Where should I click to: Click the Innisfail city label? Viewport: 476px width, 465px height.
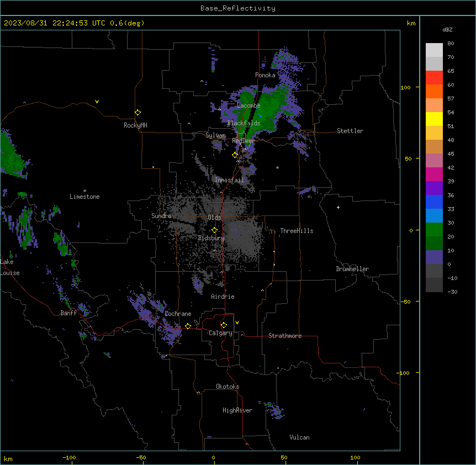[x=229, y=180]
